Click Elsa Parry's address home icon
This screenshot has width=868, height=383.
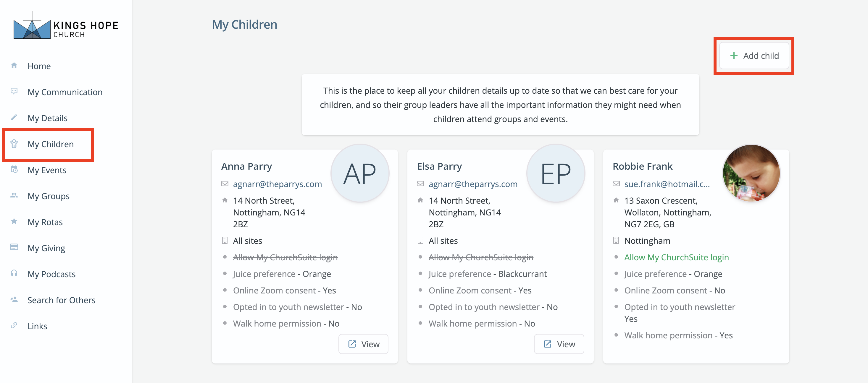pos(420,200)
